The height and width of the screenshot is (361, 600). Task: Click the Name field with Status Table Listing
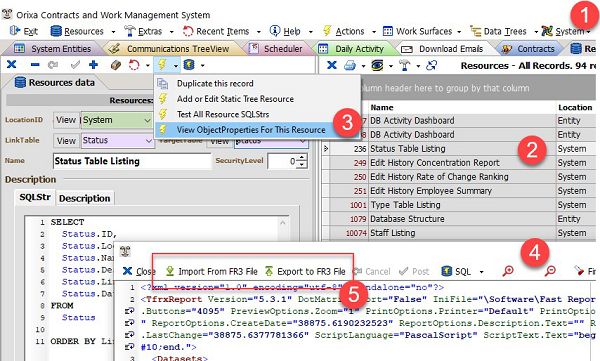click(x=132, y=161)
